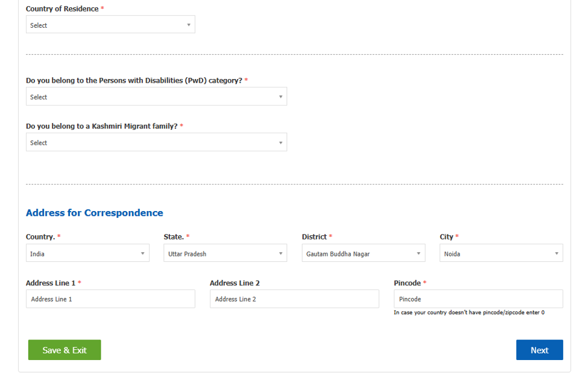Screen dimensions: 588x386
Task: Open the City dropdown showing Noida
Action: (501, 253)
